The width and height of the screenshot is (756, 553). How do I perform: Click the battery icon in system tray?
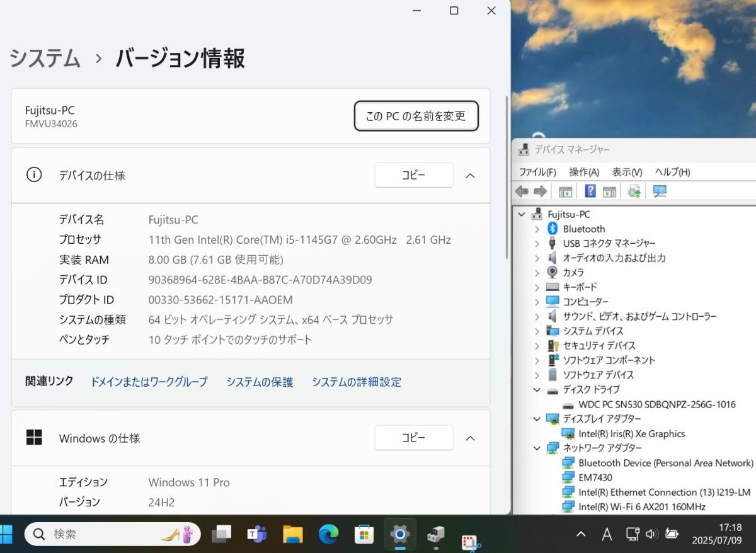(x=672, y=534)
